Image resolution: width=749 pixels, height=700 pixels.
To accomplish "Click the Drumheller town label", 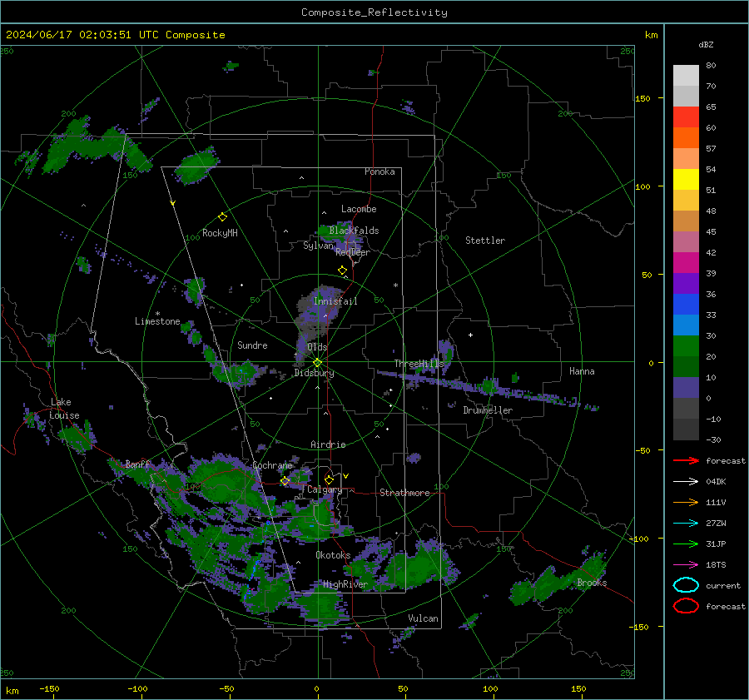I will 488,410.
